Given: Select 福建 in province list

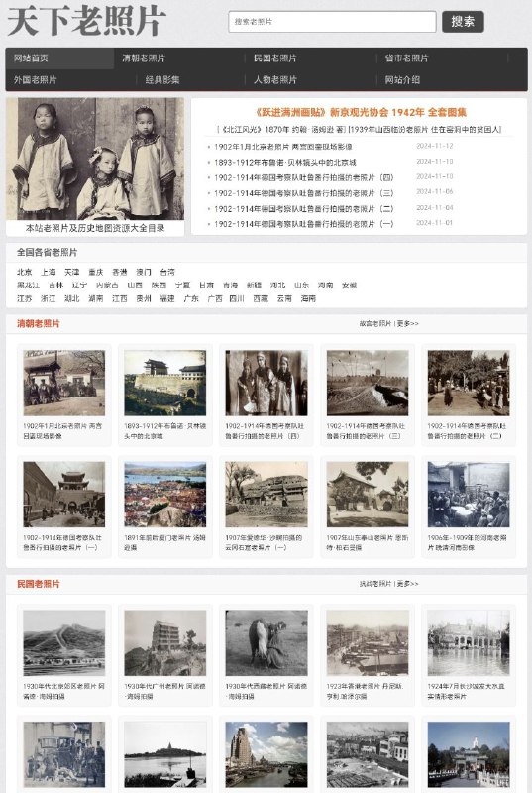Looking at the screenshot, I should (167, 299).
